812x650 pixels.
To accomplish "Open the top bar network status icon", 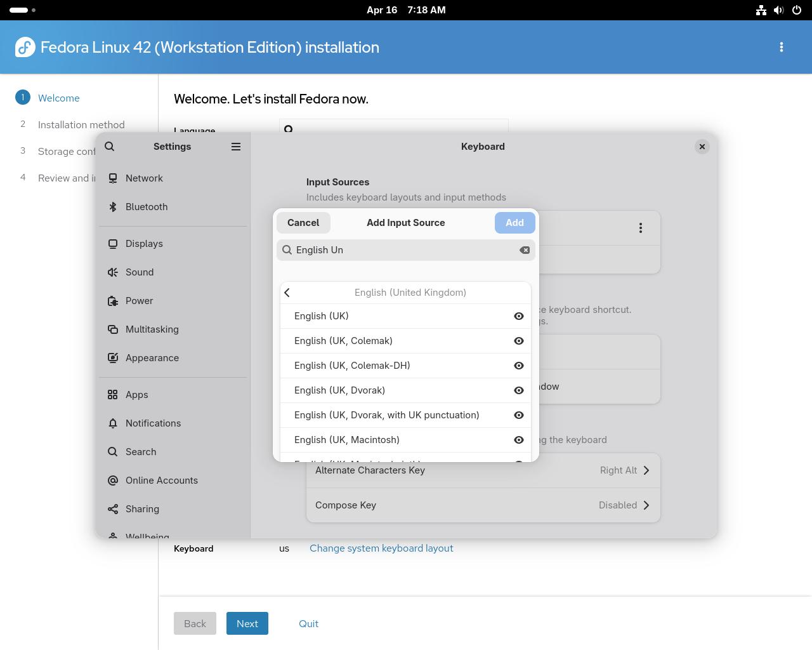I will [761, 10].
